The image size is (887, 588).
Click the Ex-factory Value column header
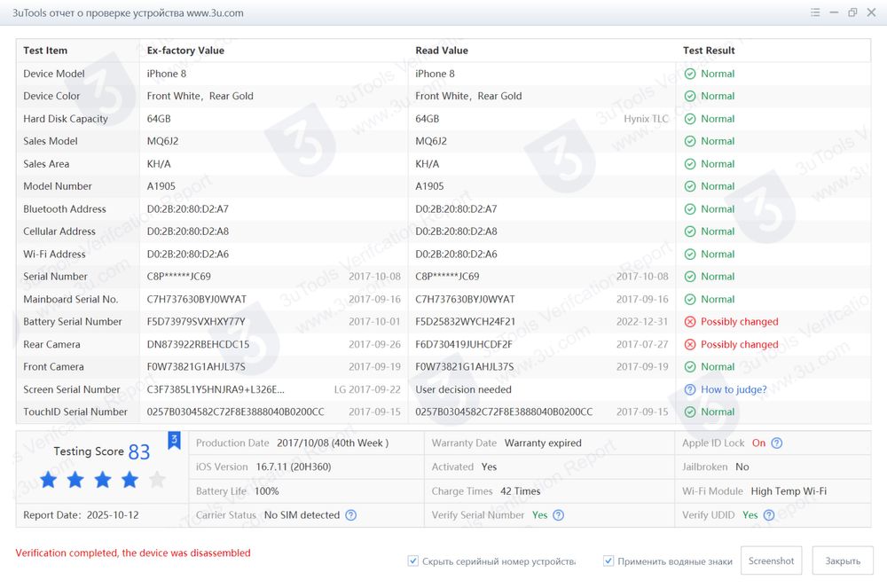click(x=185, y=51)
